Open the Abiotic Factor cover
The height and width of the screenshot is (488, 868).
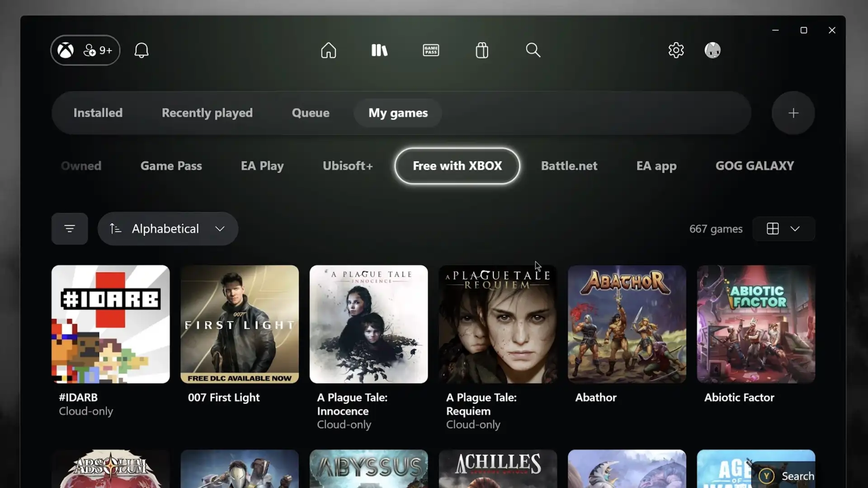point(756,324)
